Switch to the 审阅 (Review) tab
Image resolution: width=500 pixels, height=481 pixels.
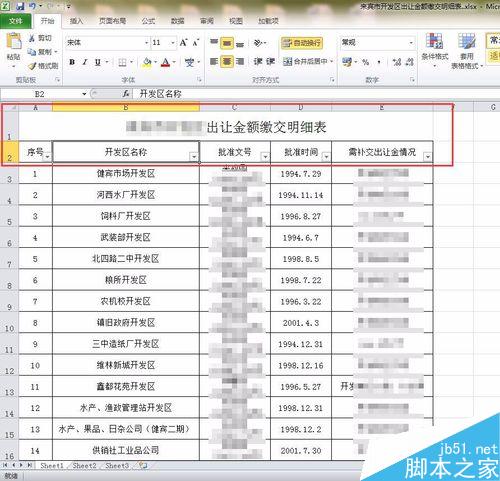pos(207,21)
